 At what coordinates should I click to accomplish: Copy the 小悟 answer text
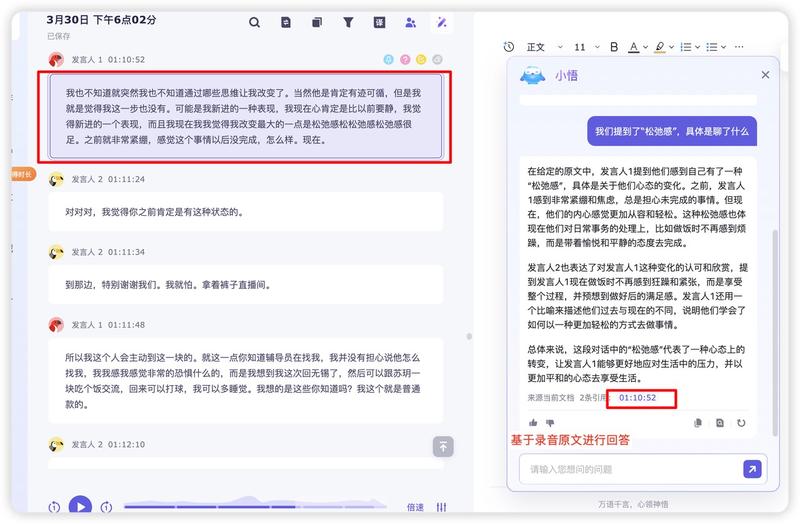(698, 422)
